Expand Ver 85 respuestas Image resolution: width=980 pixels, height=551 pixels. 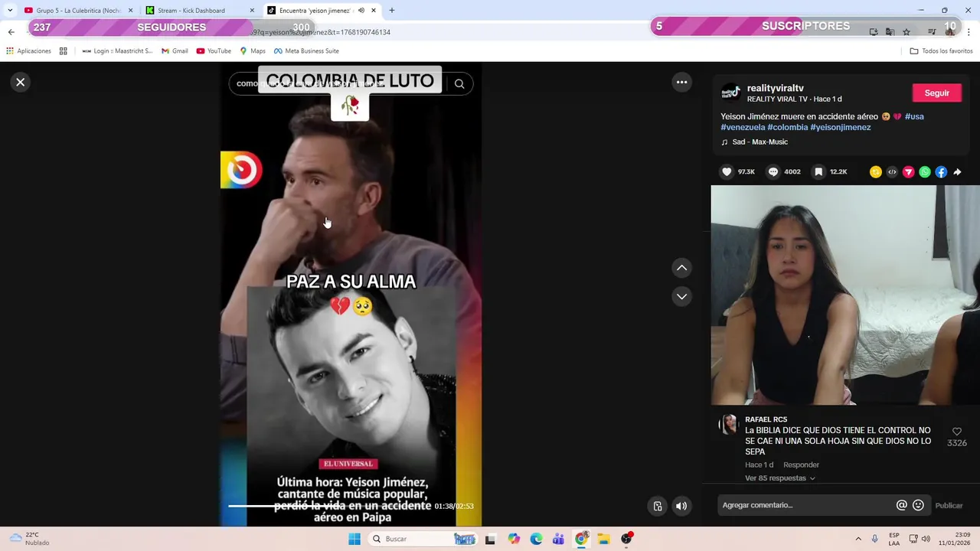780,478
